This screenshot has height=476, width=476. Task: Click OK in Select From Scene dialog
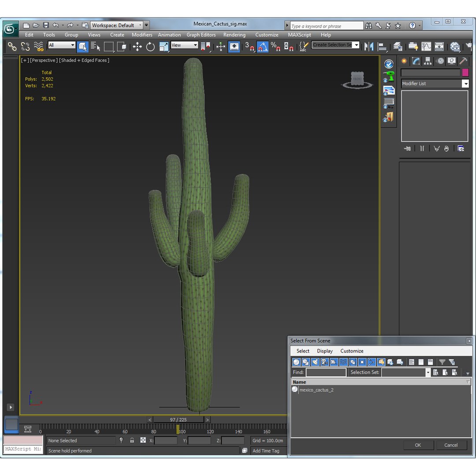click(x=418, y=445)
